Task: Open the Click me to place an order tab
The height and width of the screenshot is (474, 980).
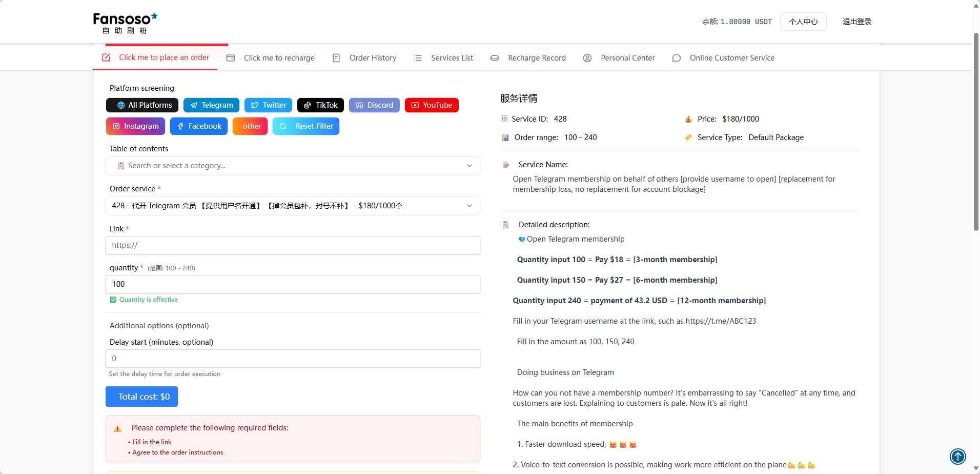Action: (155, 57)
